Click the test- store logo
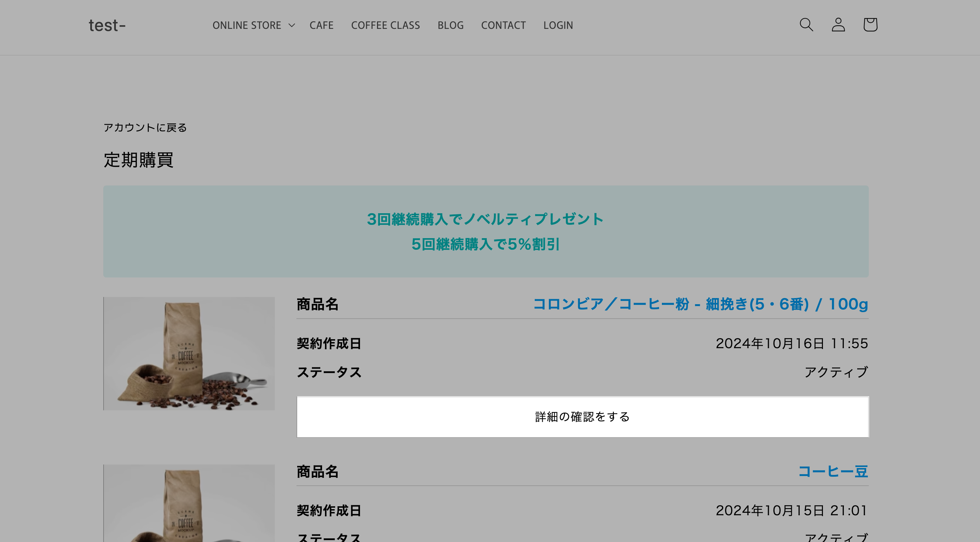This screenshot has width=980, height=542. [107, 26]
